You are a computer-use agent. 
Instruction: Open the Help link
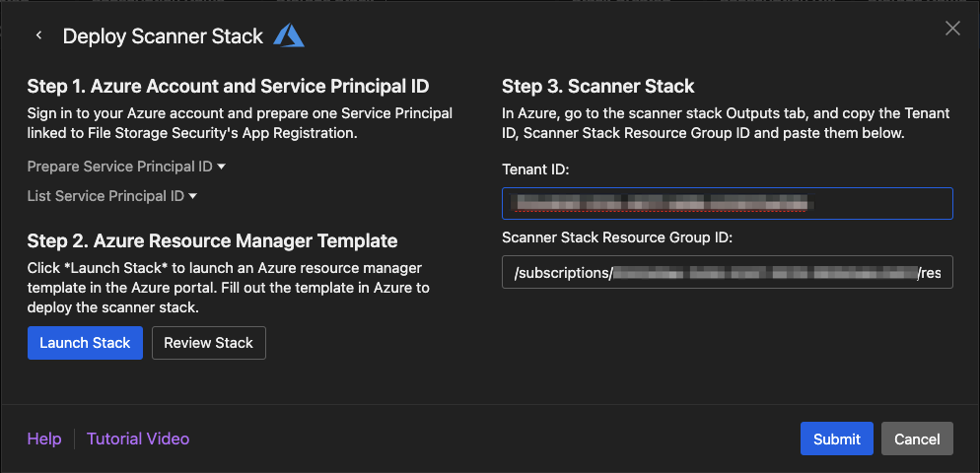click(x=44, y=439)
